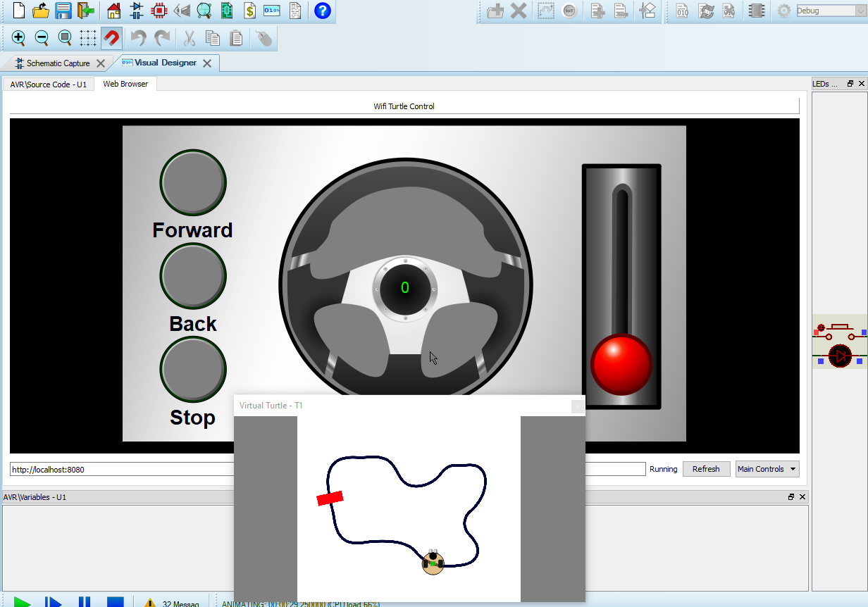
Task: Expand the Main Controls dropdown
Action: tap(767, 469)
